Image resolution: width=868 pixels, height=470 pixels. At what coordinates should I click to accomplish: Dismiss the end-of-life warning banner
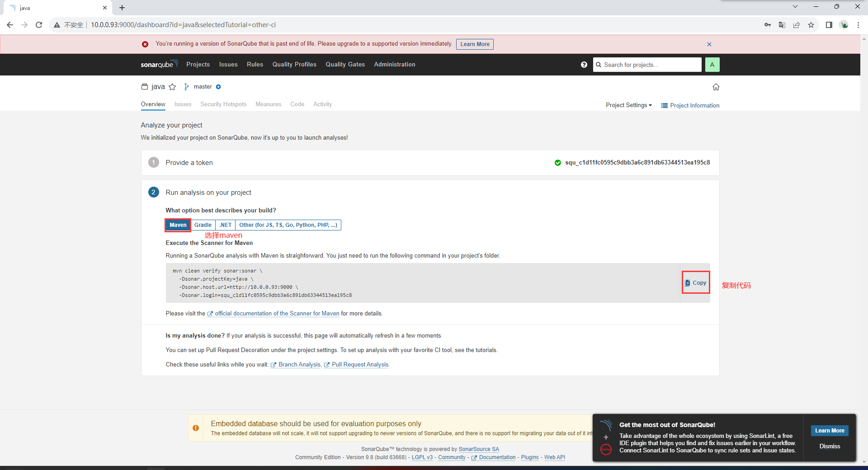(709, 44)
